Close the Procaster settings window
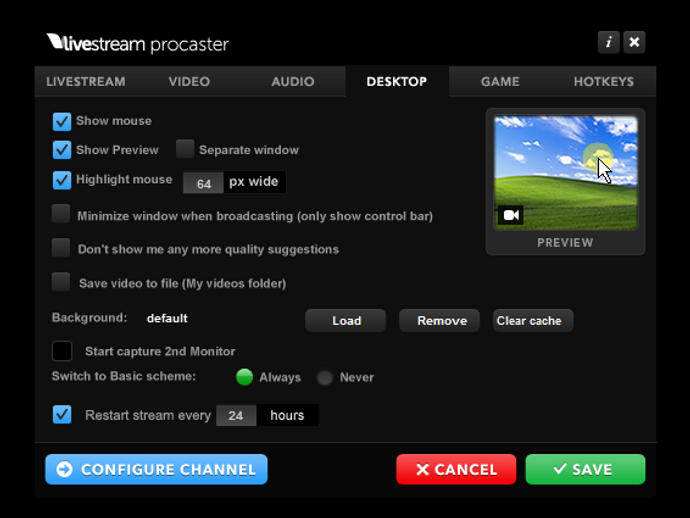The width and height of the screenshot is (690, 518). coord(634,42)
